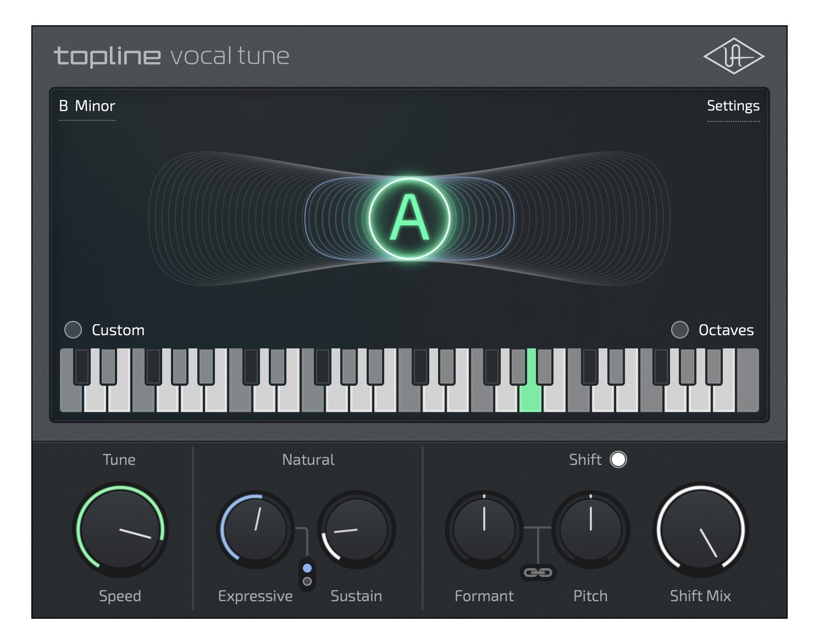The height and width of the screenshot is (644, 819).
Task: Toggle the Shift section on/off
Action: (618, 459)
